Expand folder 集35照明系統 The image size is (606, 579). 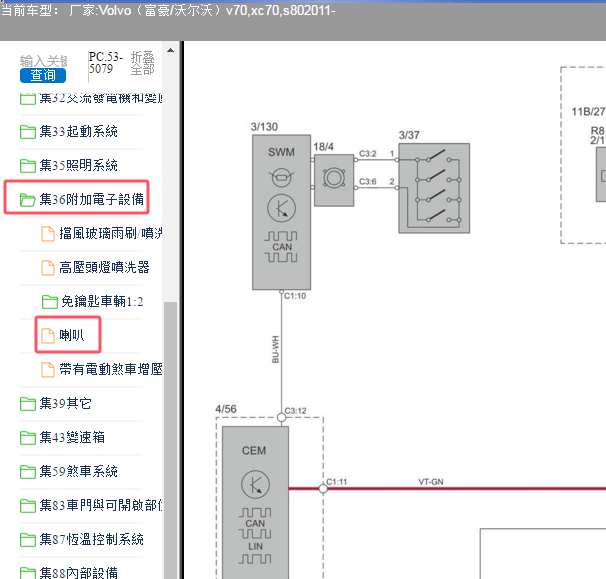click(78, 165)
